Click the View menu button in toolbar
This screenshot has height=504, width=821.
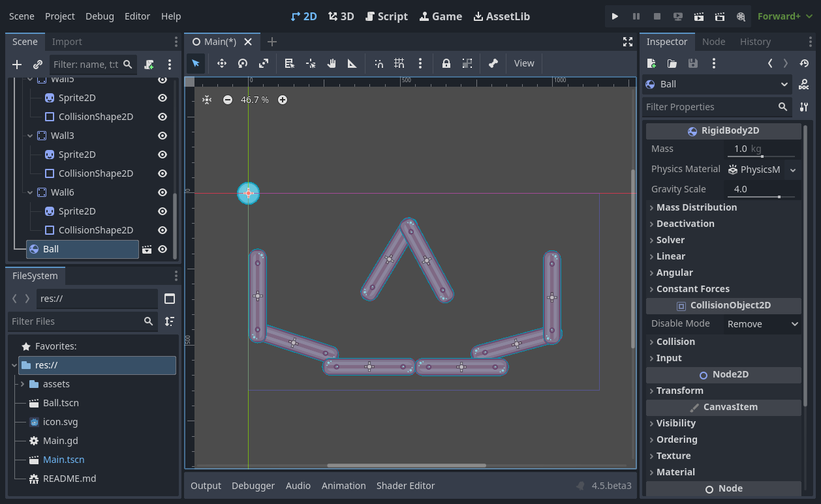524,63
